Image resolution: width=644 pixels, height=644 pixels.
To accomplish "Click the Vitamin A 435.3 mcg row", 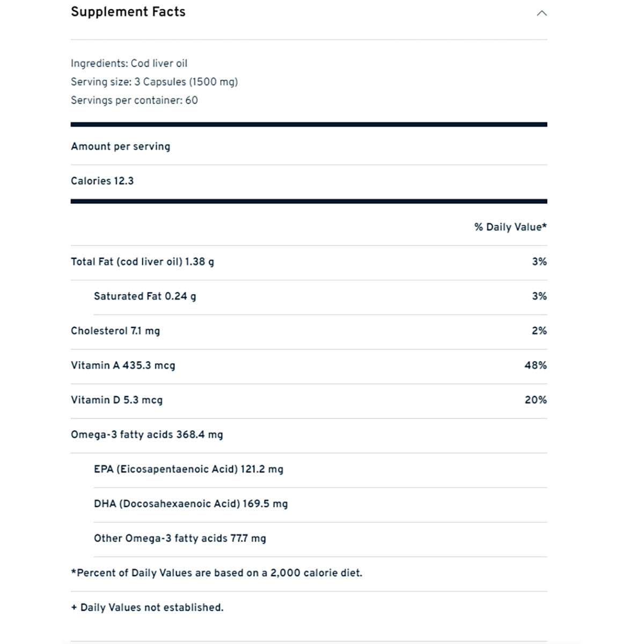I will [x=123, y=365].
